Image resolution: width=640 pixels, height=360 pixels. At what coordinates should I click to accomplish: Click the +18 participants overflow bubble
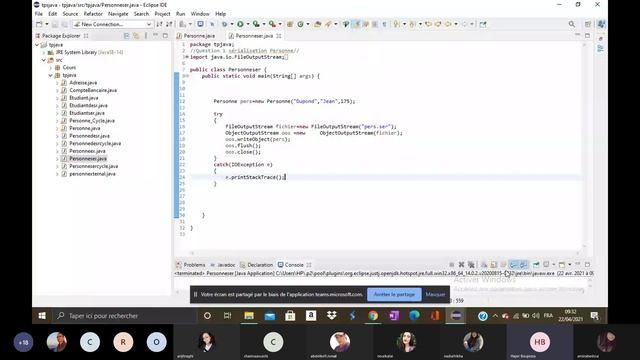(x=23, y=342)
